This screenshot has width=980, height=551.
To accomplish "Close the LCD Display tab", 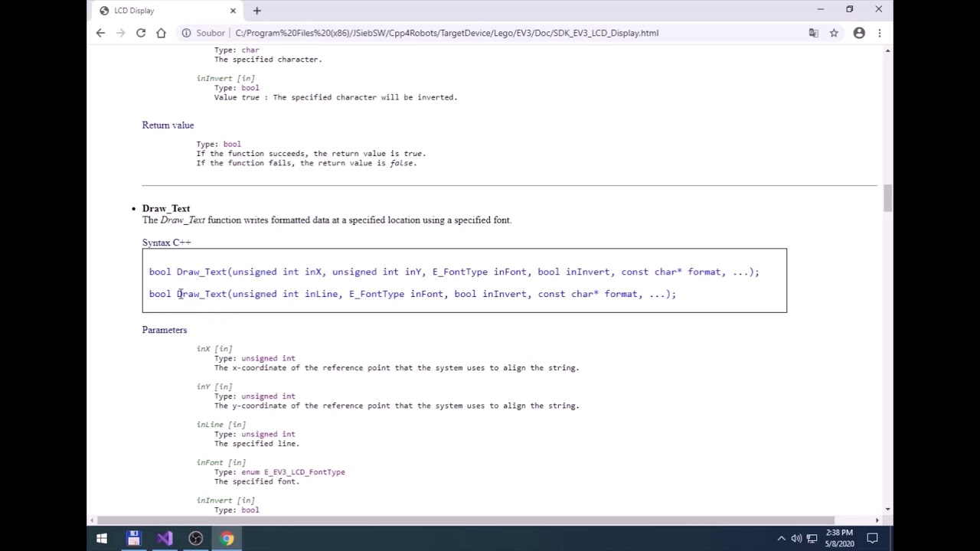I will (233, 11).
